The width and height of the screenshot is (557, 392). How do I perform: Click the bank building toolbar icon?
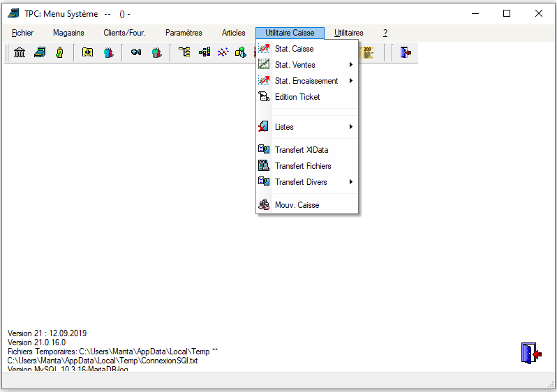[20, 52]
